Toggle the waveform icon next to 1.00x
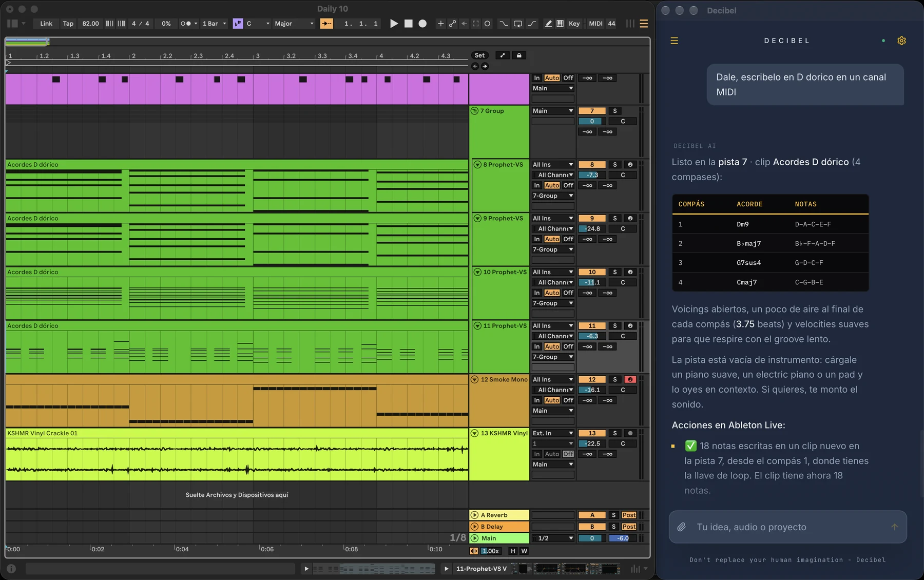 click(x=473, y=551)
